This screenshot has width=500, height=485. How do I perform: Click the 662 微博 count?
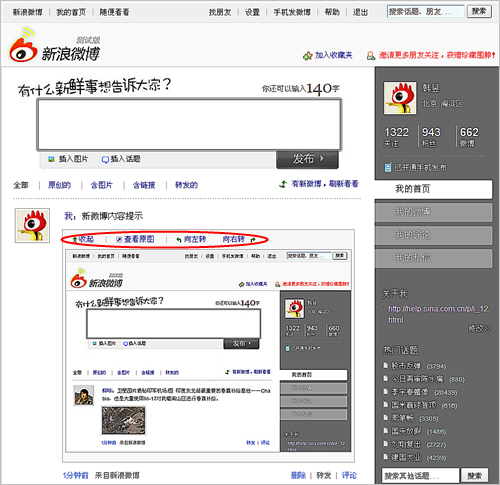pos(469,137)
